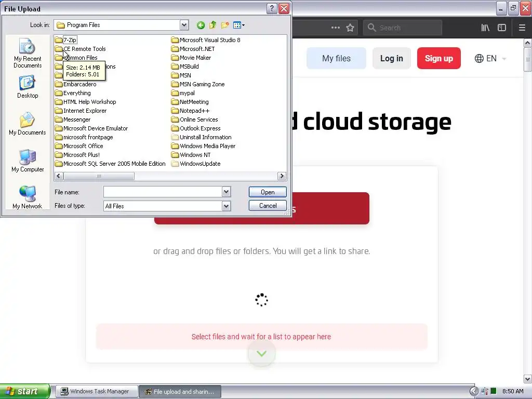Screen dimensions: 532x399
Task: Select the Microsoft Office folder
Action: [79, 146]
